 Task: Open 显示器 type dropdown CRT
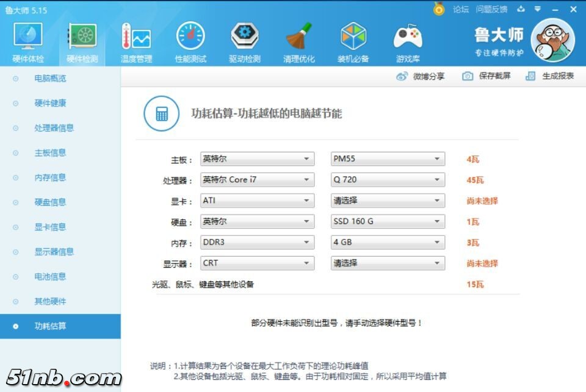(257, 263)
